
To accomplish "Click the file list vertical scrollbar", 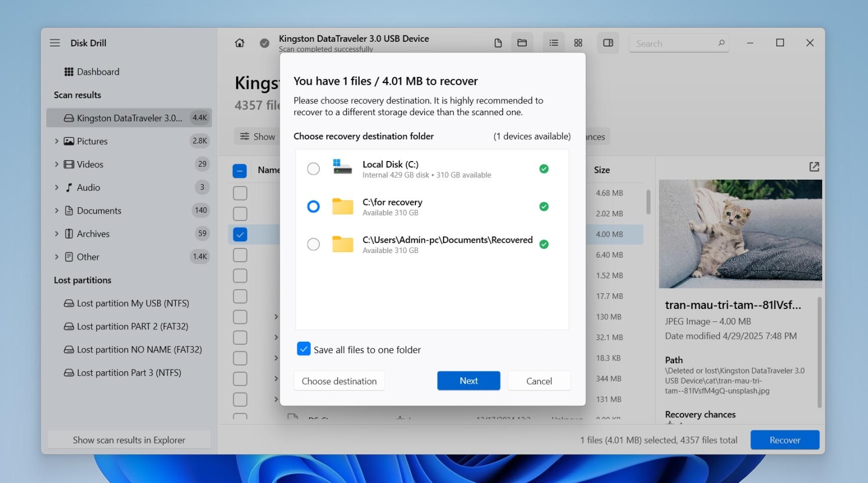I will pyautogui.click(x=648, y=202).
